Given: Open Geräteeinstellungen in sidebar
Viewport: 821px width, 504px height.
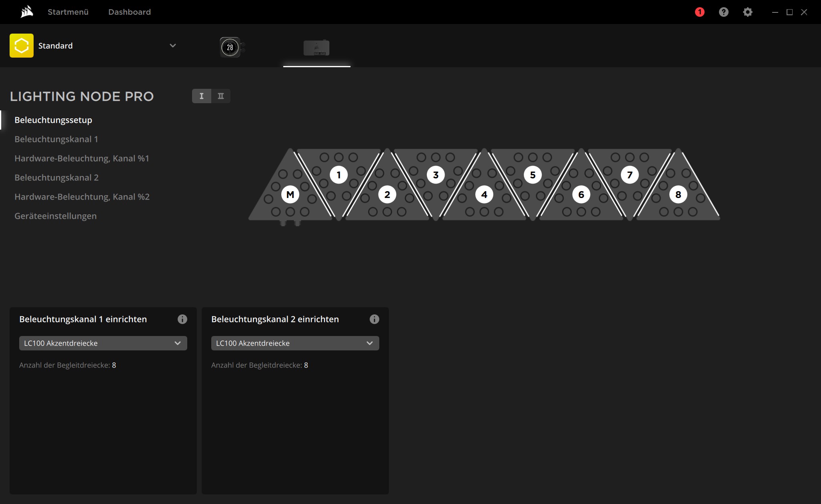Looking at the screenshot, I should click(x=56, y=216).
